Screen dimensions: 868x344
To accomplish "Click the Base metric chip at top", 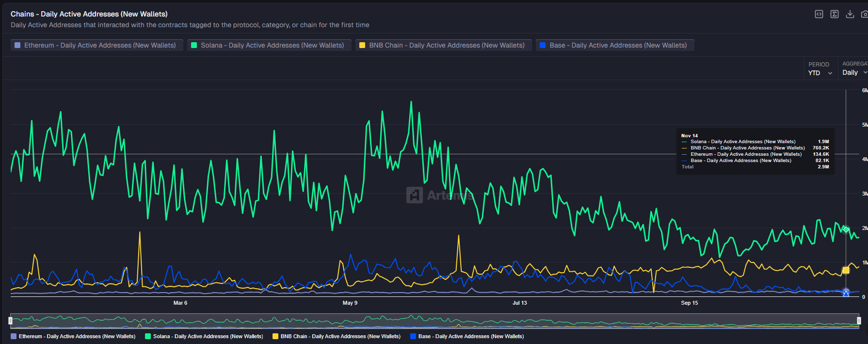I will 614,45.
